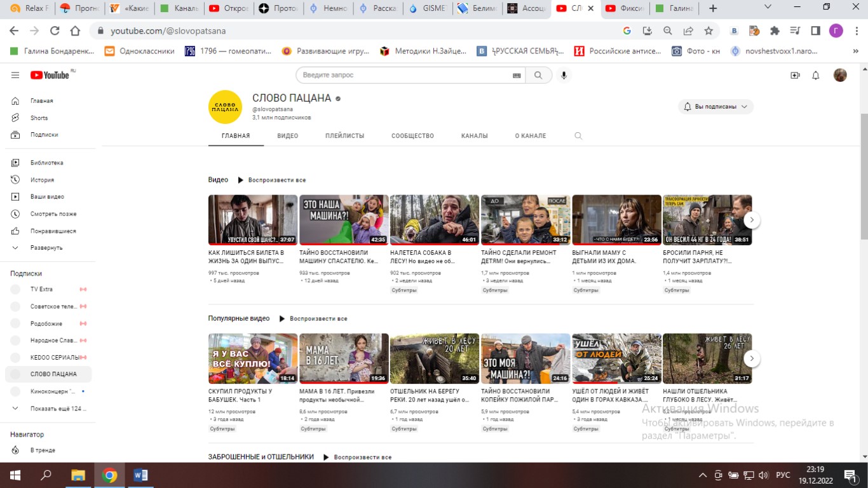868x488 pixels.
Task: Bookmark this page with star icon
Action: pos(709,30)
